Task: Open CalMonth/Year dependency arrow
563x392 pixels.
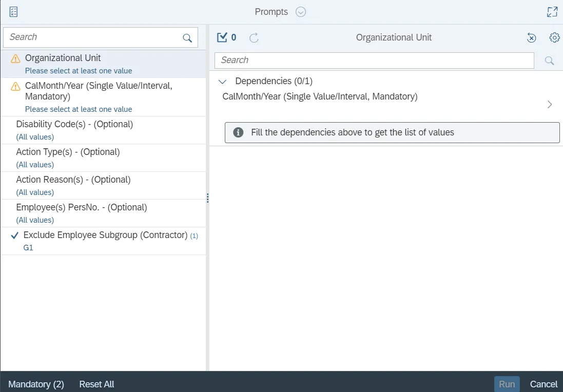Action: tap(550, 104)
